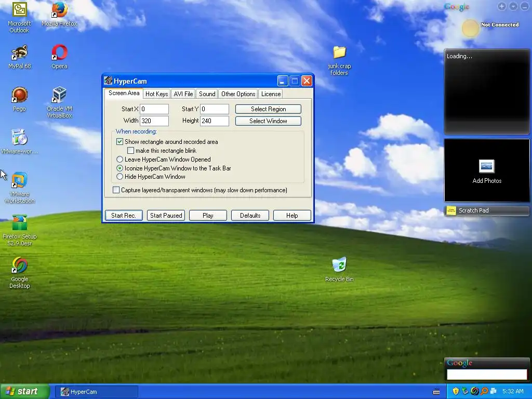
Task: Click the Google logo in the sidebar
Action: tap(457, 7)
